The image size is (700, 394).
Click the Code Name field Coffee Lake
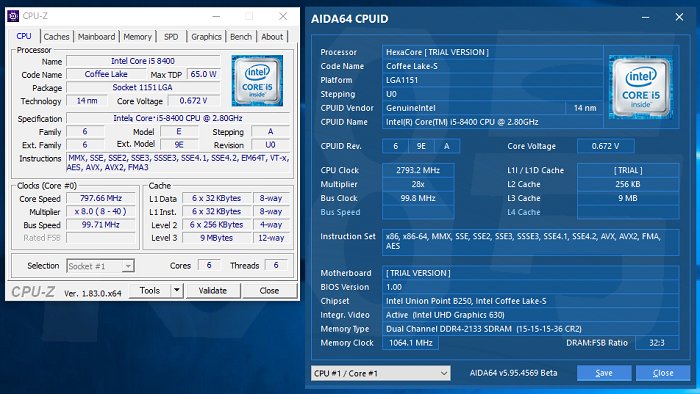[x=106, y=74]
